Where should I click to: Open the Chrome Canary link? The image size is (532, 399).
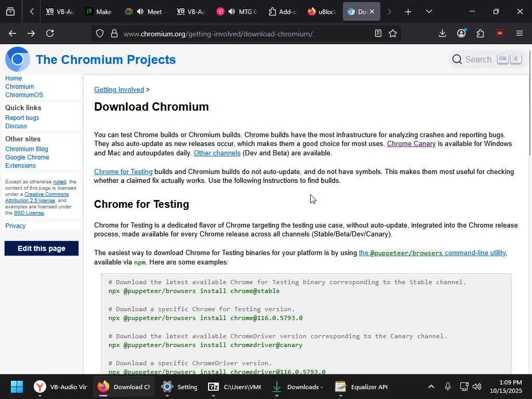(411, 144)
